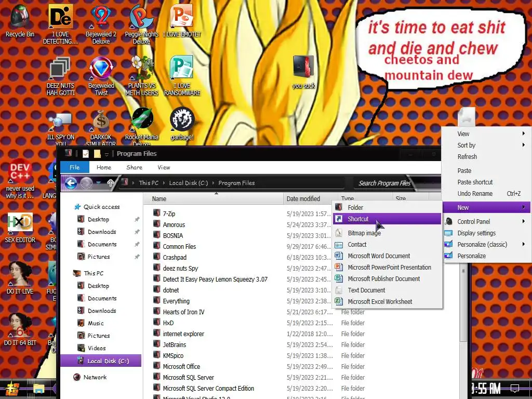Viewport: 532px width, 399px height.
Task: Select Local Disk (C:) in navigation pane
Action: pos(101,361)
